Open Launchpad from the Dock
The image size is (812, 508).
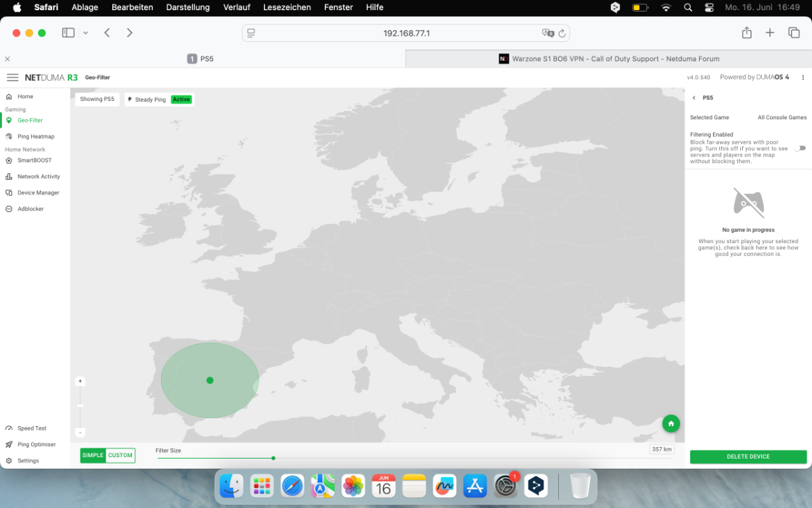(262, 486)
